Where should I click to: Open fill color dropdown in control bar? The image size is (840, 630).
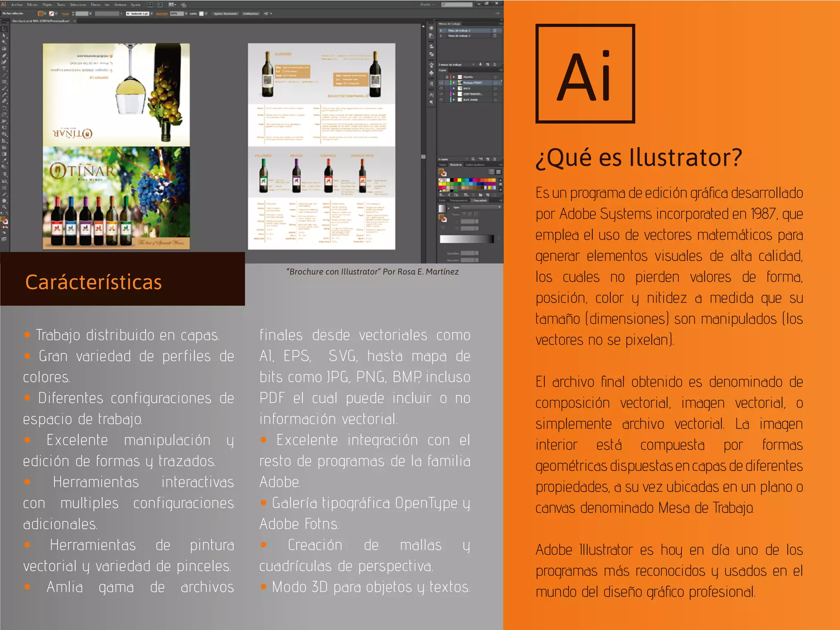coord(45,14)
